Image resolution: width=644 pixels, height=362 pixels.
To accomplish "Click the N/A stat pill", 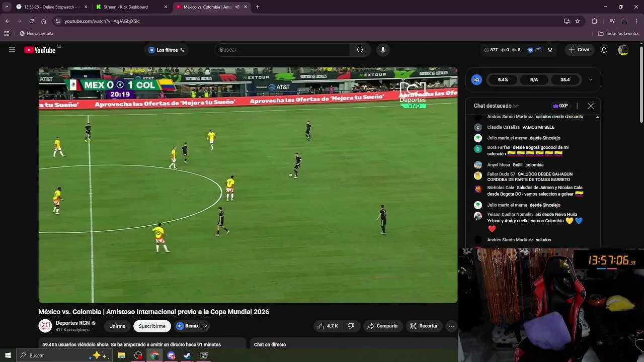I will [534, 79].
